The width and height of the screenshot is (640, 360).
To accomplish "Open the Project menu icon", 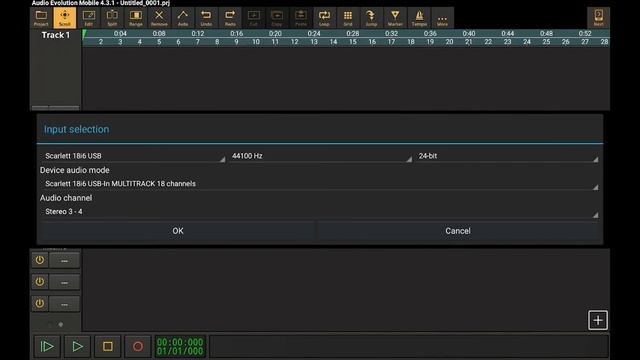I will coord(41,18).
